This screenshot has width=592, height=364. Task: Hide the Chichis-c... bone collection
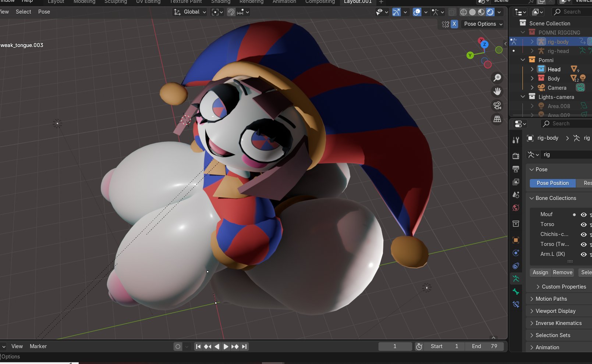pos(584,235)
